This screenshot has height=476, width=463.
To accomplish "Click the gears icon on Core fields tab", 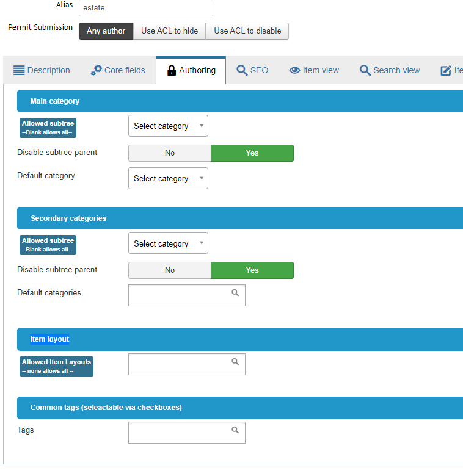I will [96, 70].
